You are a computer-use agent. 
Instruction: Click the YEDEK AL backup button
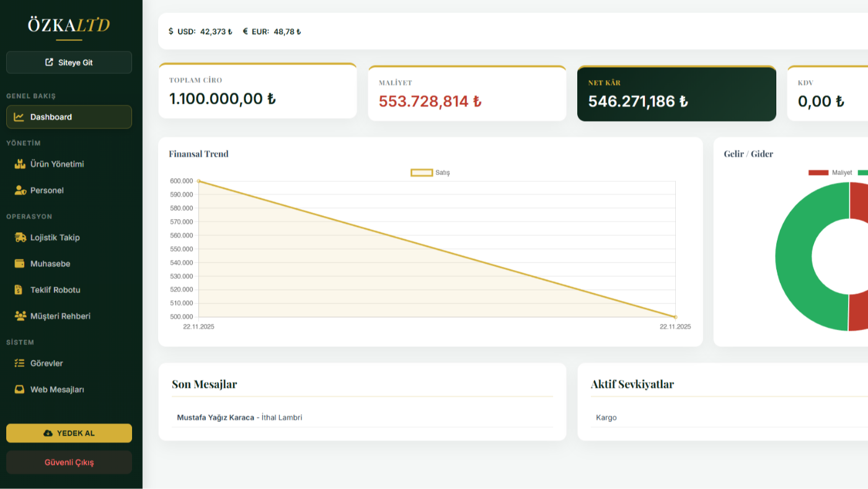[x=69, y=433]
